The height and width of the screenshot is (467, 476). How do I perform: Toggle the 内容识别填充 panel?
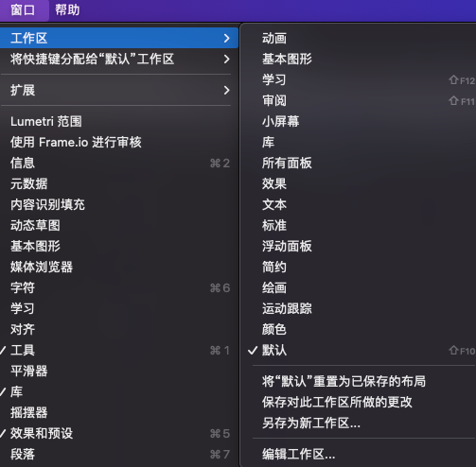coord(119,204)
